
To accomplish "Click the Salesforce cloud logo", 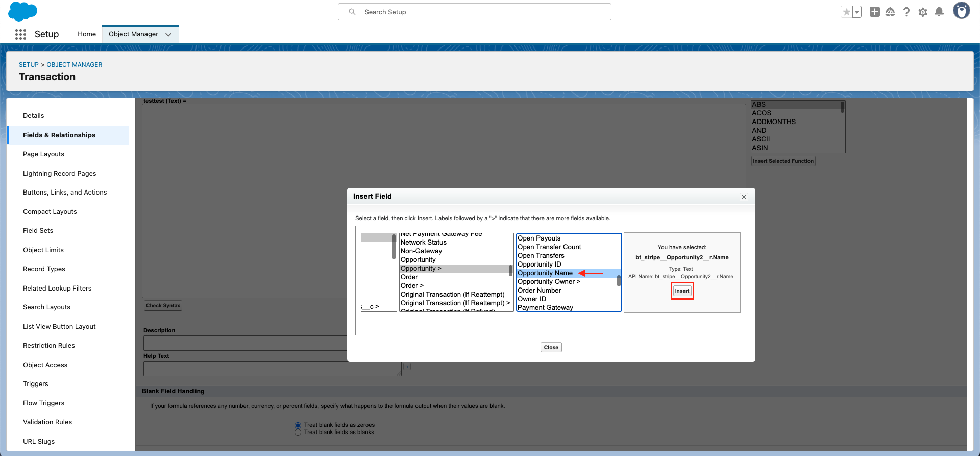I will point(23,11).
